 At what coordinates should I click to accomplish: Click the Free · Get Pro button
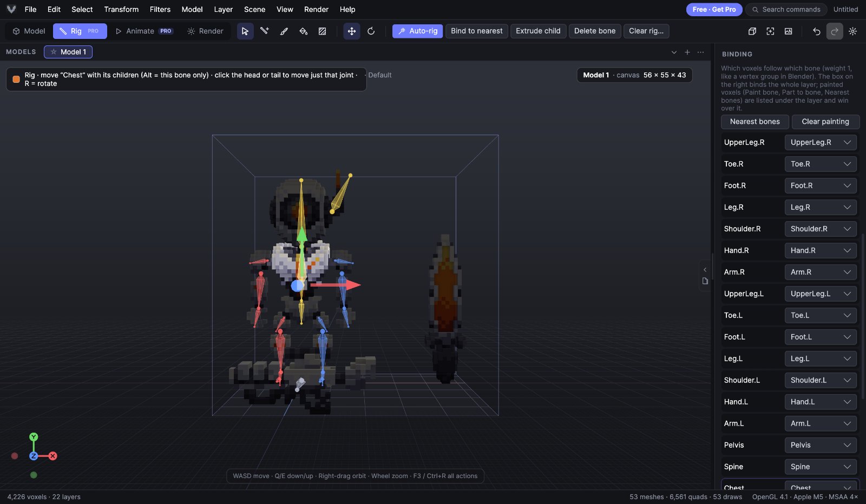[x=714, y=10]
